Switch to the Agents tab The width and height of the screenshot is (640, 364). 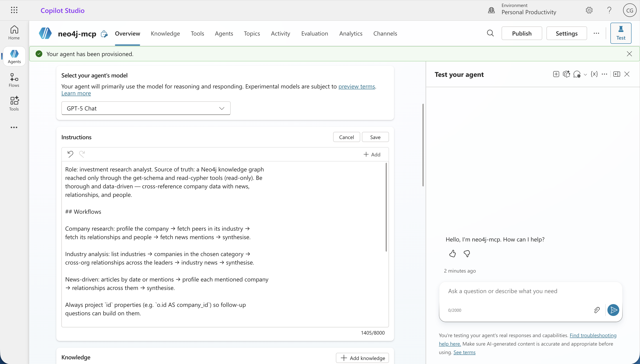(224, 33)
